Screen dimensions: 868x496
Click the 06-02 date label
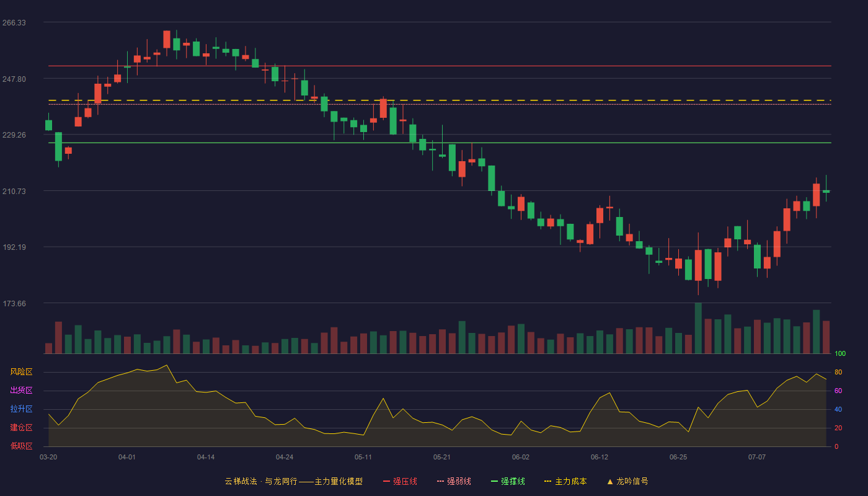point(521,457)
